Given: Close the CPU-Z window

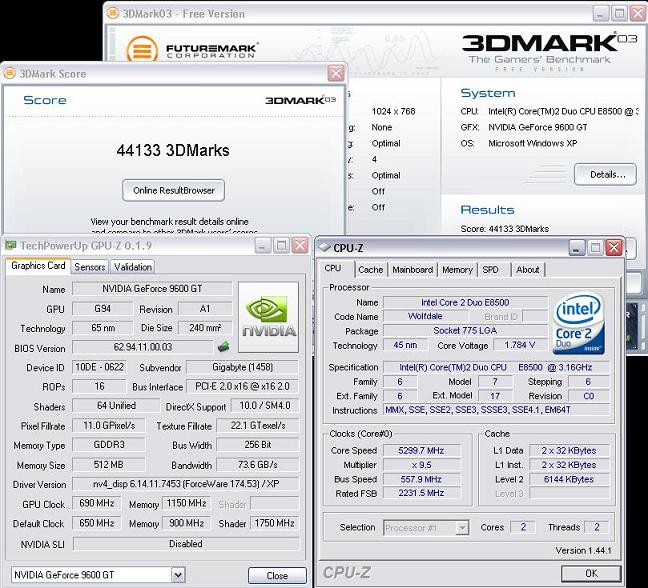Looking at the screenshot, I should tap(614, 248).
